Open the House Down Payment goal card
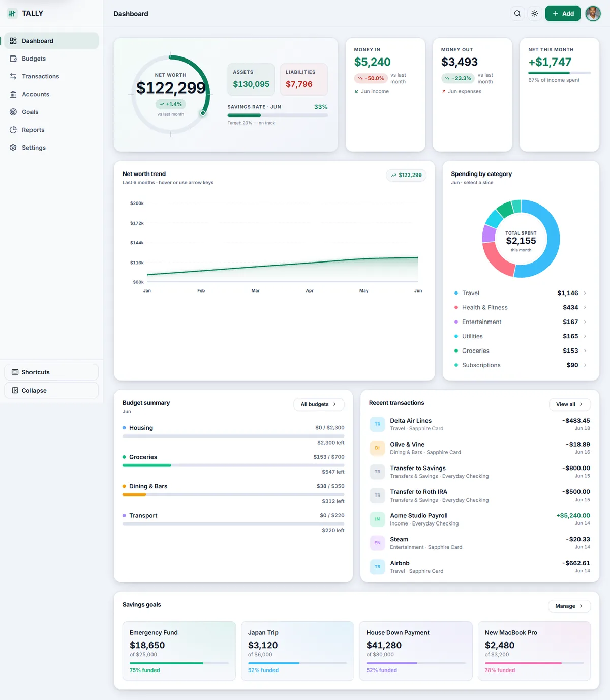The height and width of the screenshot is (700, 610). (x=416, y=651)
